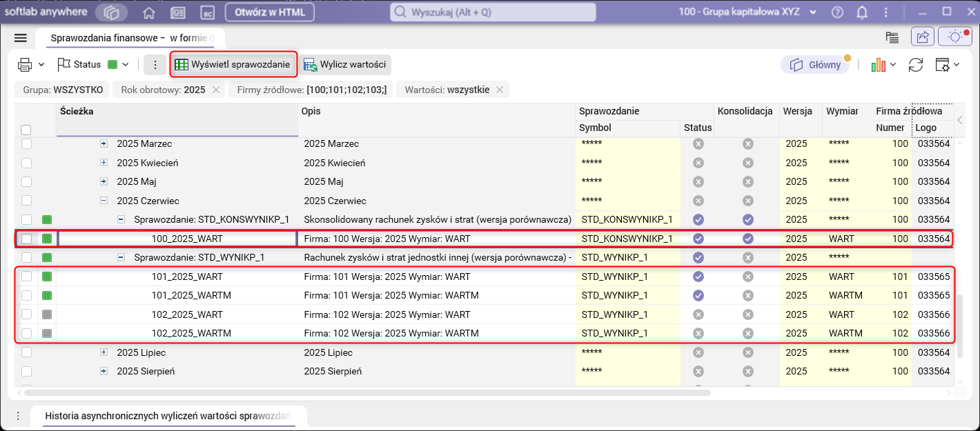
Task: Click the Grupa: WSZYSTKO filter chip
Action: pos(63,90)
